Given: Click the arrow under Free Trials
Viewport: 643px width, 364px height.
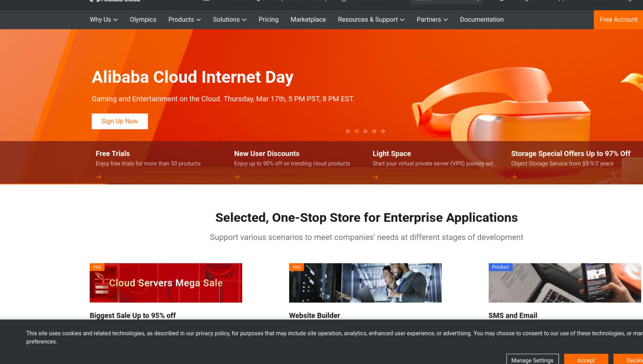Looking at the screenshot, I should point(98,177).
